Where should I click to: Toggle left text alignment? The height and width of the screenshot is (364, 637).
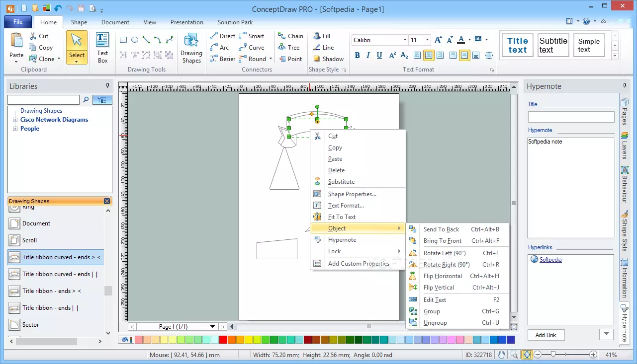click(417, 55)
